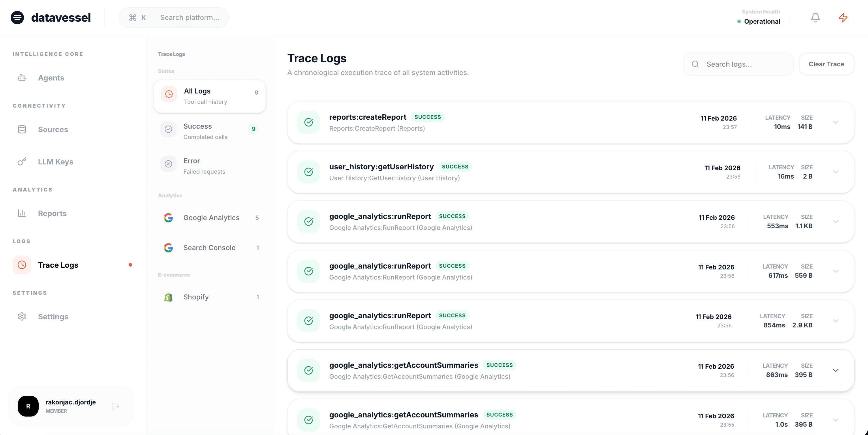Select the Agents icon in the sidebar
Image resolution: width=868 pixels, height=435 pixels.
22,78
